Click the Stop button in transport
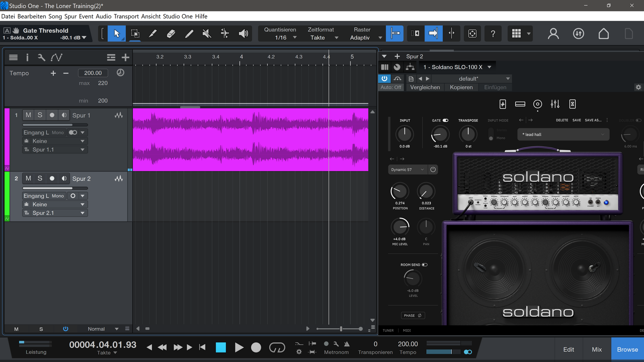The width and height of the screenshot is (644, 362). pyautogui.click(x=221, y=348)
